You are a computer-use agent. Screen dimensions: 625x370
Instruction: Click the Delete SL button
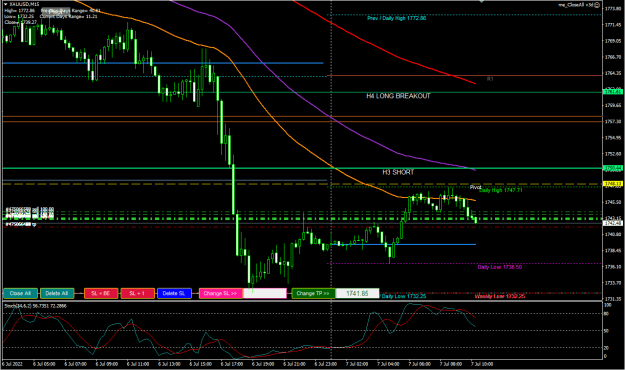click(174, 293)
